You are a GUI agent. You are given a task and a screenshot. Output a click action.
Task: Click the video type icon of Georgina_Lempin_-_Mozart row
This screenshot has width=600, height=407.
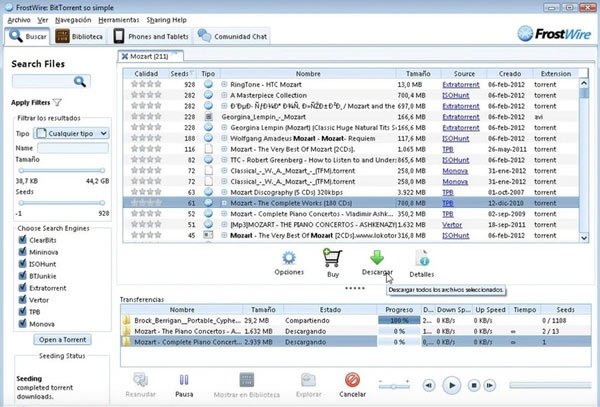(x=208, y=117)
